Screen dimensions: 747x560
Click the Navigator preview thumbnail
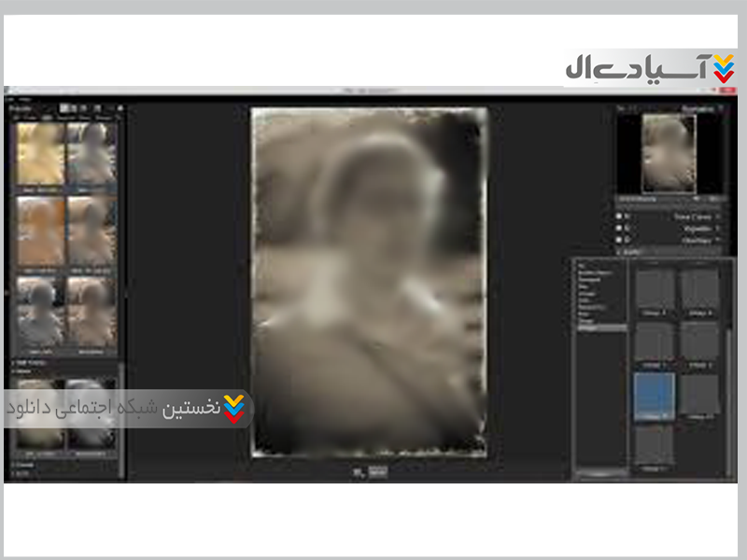click(669, 153)
